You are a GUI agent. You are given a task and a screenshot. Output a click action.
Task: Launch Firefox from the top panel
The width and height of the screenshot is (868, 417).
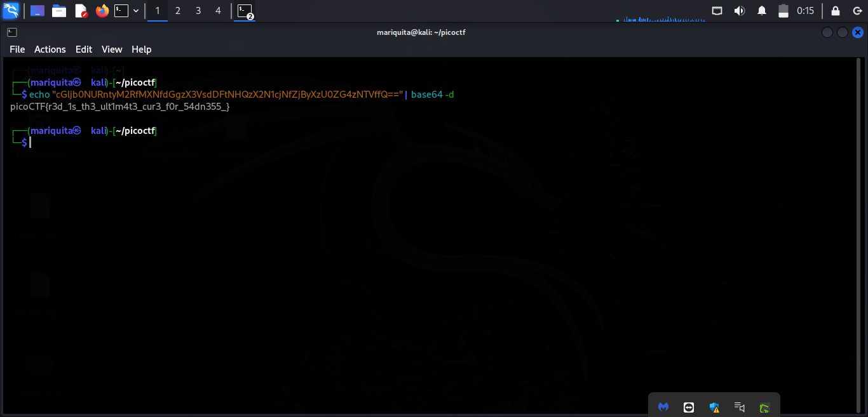[x=102, y=11]
